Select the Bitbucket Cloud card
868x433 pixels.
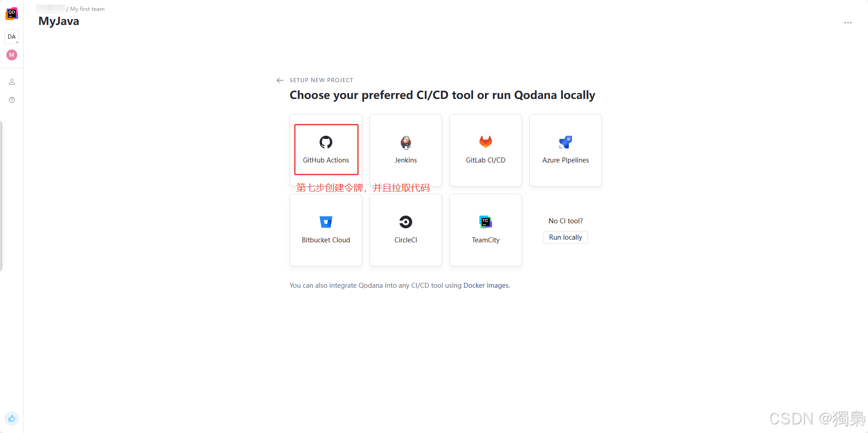325,230
